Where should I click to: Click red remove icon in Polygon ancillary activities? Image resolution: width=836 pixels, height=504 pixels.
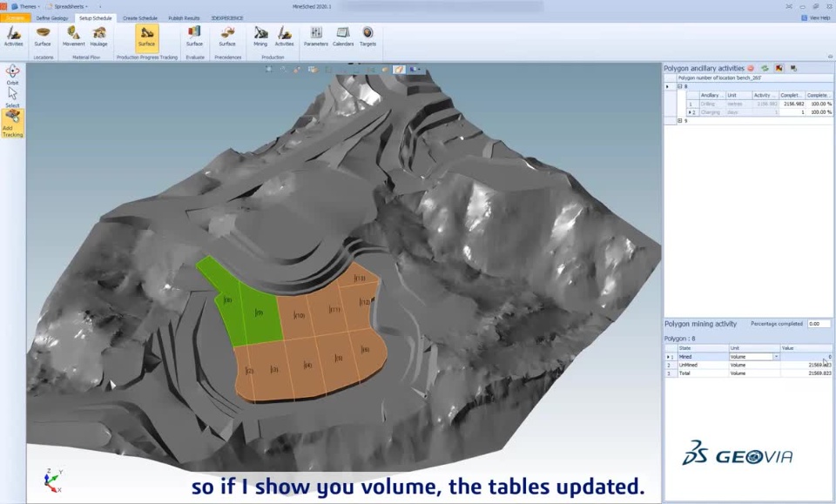(x=751, y=68)
